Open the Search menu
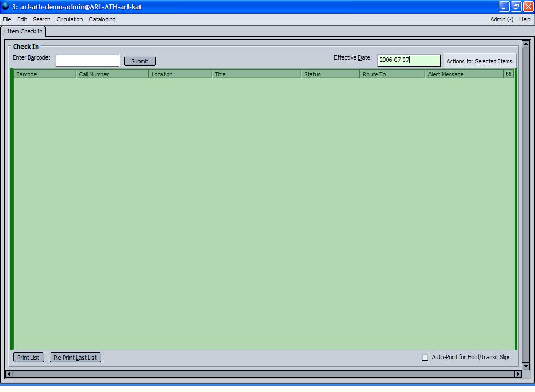 (x=41, y=19)
